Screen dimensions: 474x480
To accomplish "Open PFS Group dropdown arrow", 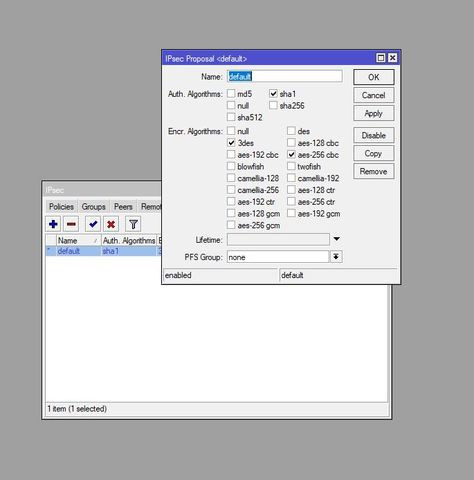I will (336, 257).
